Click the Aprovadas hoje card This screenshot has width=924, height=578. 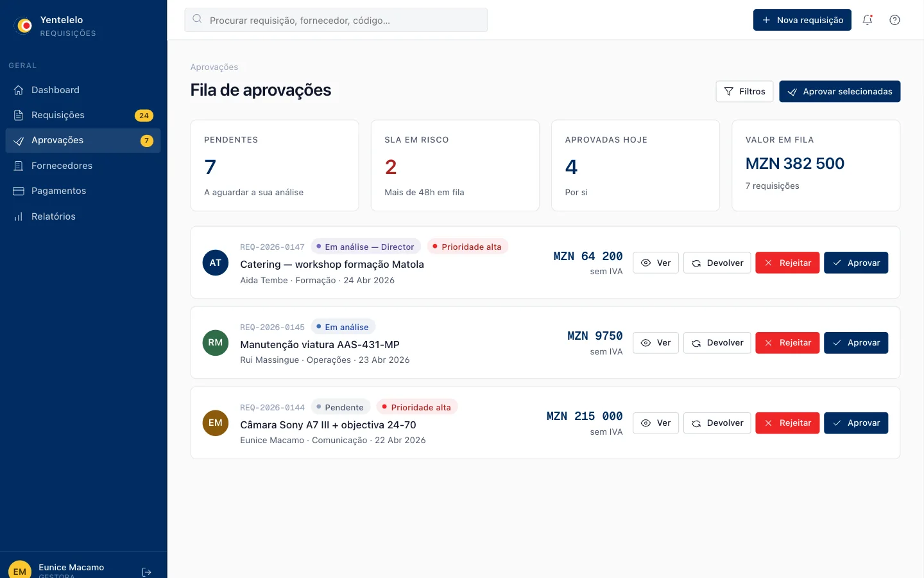pyautogui.click(x=635, y=166)
